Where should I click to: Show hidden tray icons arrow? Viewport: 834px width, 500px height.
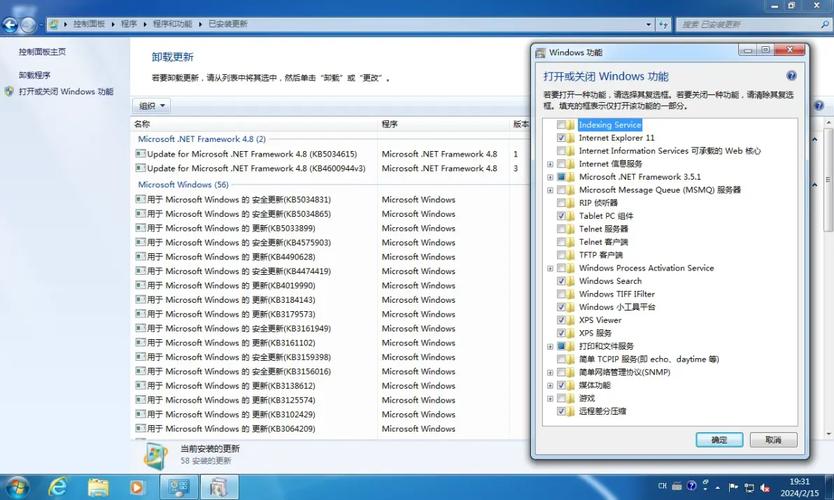tap(718, 487)
